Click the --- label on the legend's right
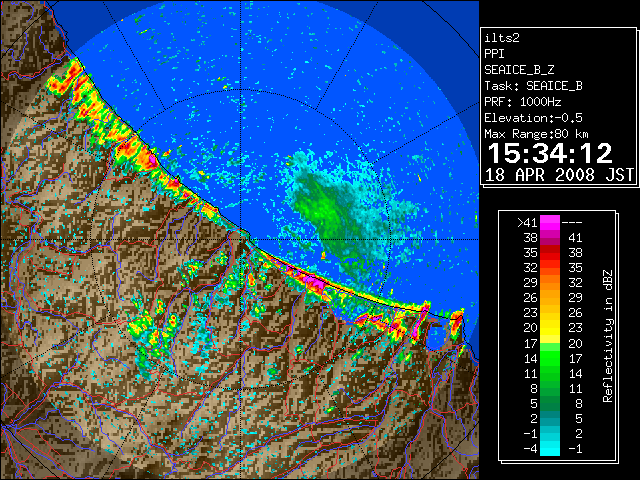Viewport: 640px width, 480px height. point(572,223)
